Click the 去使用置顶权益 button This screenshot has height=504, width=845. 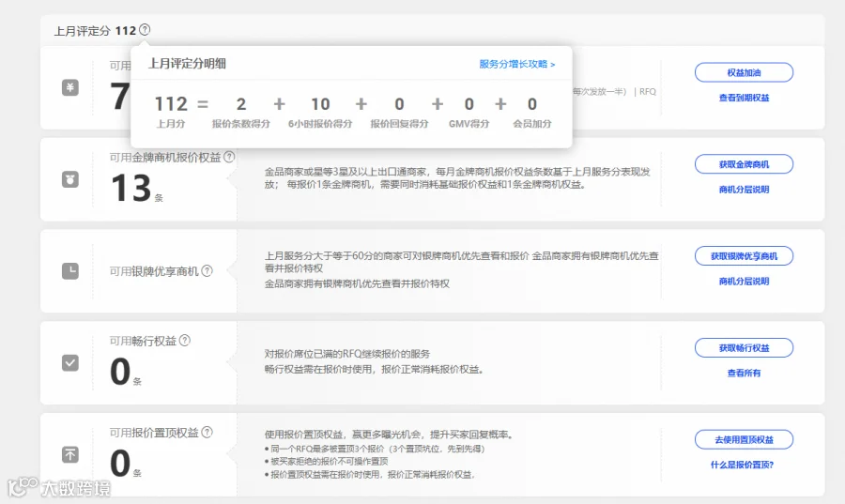click(744, 439)
